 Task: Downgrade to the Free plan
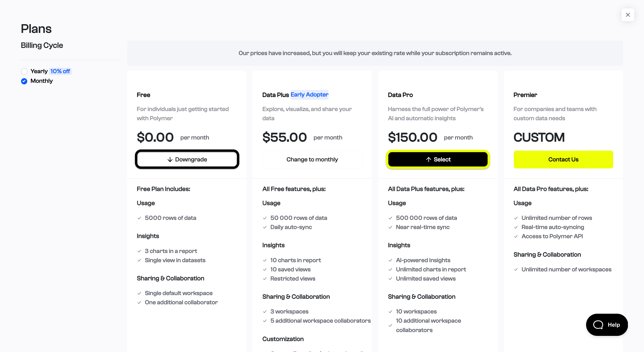(x=187, y=159)
